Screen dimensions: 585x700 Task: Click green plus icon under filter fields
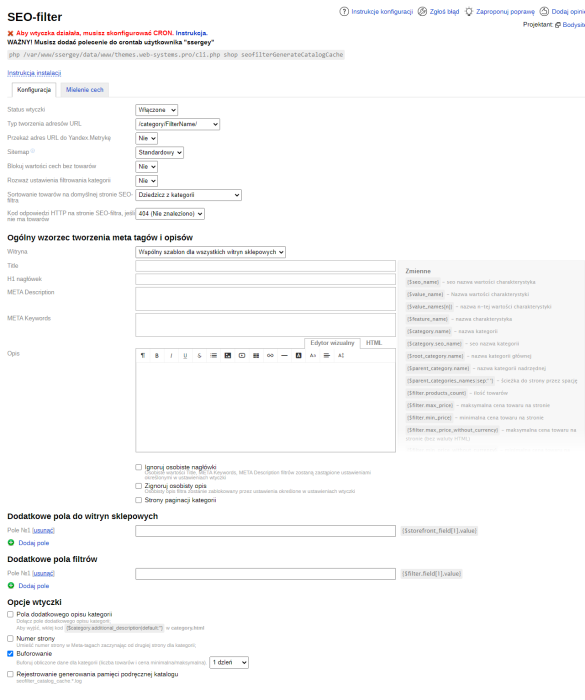[11, 585]
